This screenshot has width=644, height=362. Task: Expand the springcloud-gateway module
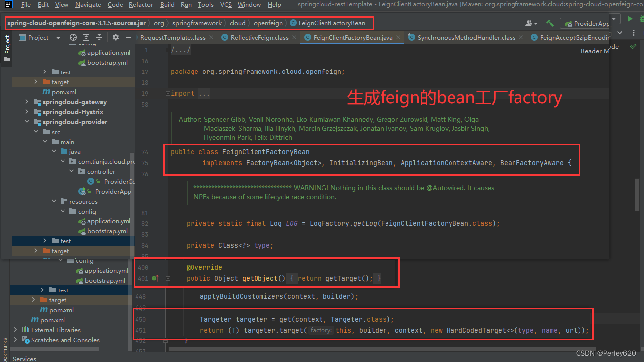tap(27, 102)
